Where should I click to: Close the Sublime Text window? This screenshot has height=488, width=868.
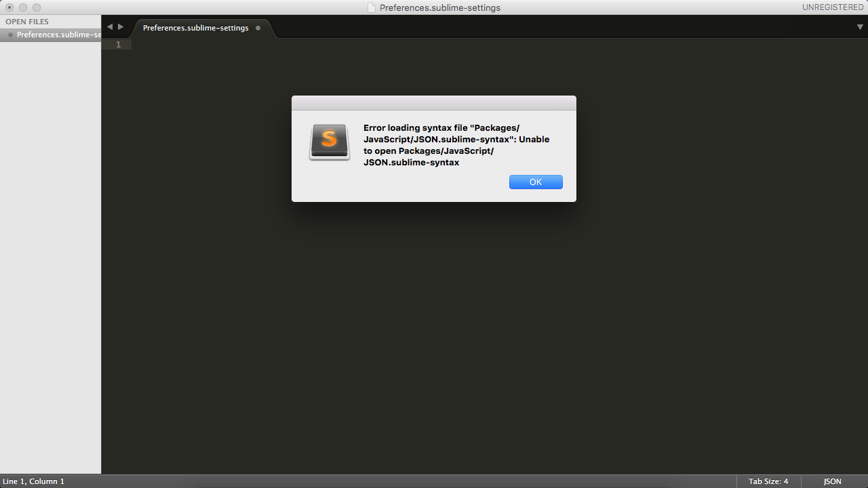pos(9,7)
